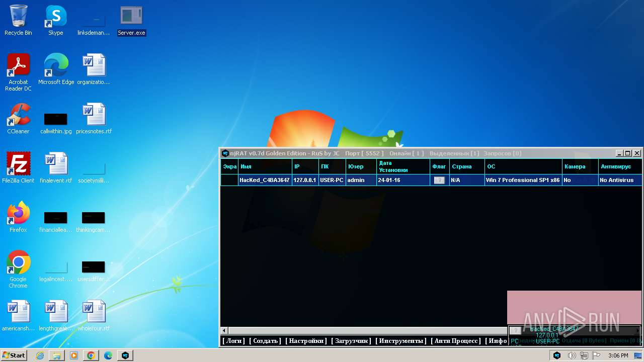
Task: Open CCleaner desktop shortcut
Action: (18, 119)
